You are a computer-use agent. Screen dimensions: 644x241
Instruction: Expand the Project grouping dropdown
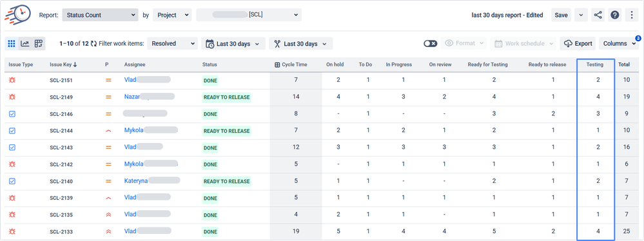[x=172, y=15]
